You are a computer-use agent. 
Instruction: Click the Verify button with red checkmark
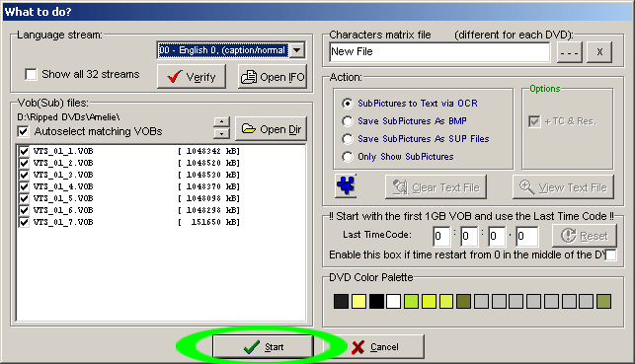tap(192, 76)
